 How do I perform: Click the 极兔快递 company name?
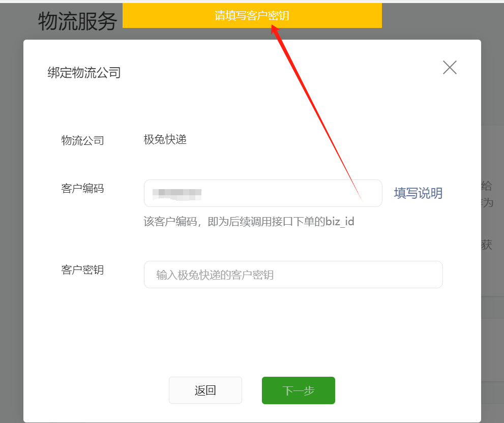[165, 139]
